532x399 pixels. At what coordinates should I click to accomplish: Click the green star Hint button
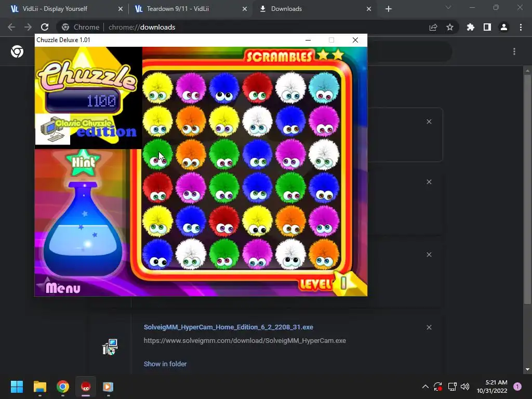84,162
